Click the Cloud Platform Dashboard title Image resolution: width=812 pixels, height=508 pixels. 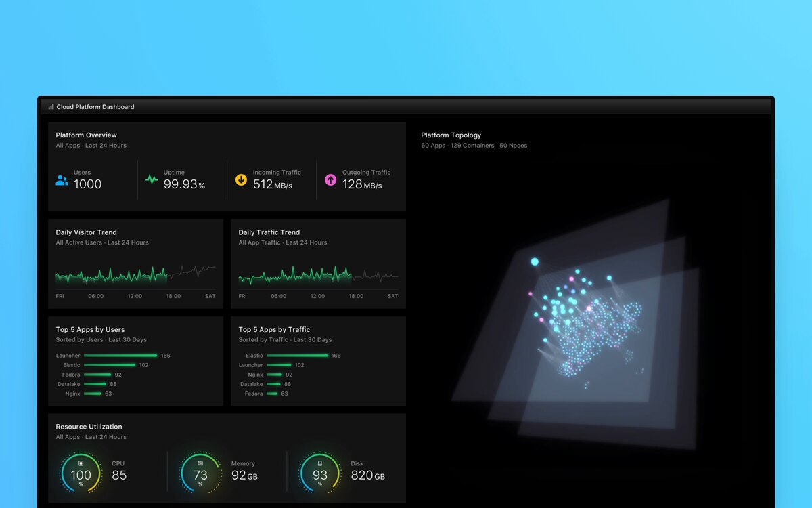tap(95, 107)
